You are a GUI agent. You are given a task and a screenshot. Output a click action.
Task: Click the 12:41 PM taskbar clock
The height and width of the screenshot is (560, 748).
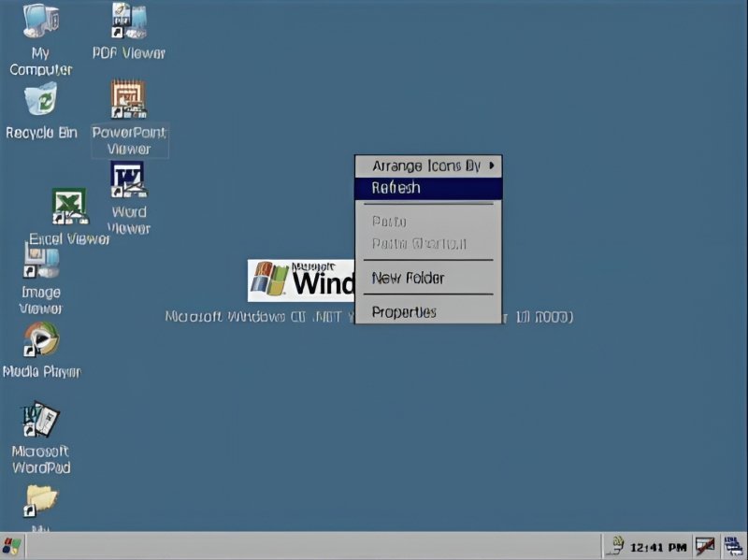pyautogui.click(x=658, y=548)
